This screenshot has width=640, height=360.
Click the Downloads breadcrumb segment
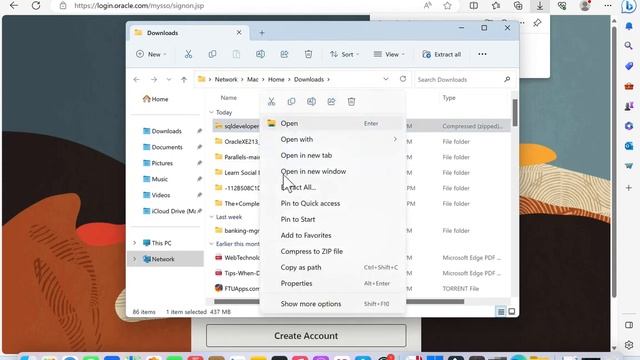click(x=309, y=80)
